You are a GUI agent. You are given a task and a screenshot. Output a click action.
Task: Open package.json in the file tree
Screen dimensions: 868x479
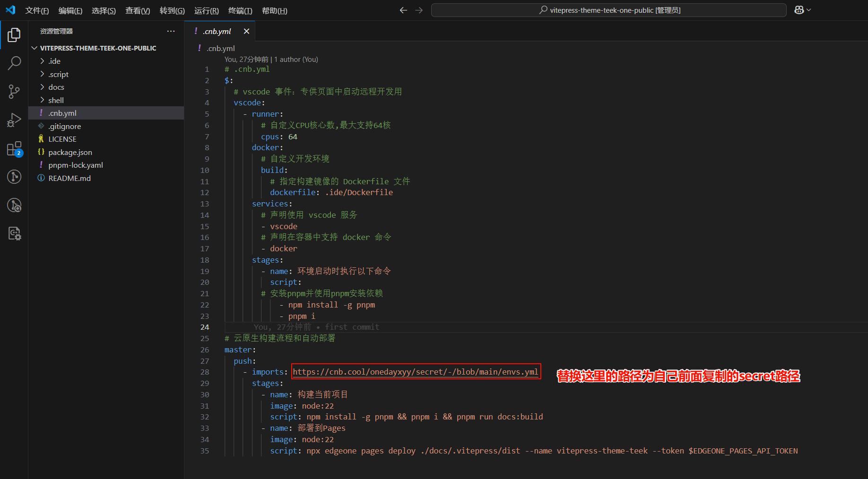click(x=106, y=152)
